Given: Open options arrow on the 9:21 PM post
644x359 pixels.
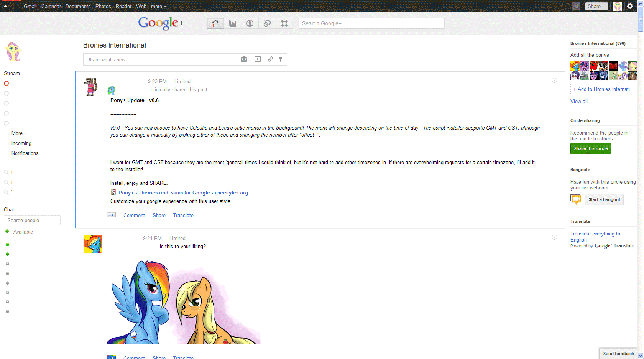Looking at the screenshot, I should pos(554,237).
